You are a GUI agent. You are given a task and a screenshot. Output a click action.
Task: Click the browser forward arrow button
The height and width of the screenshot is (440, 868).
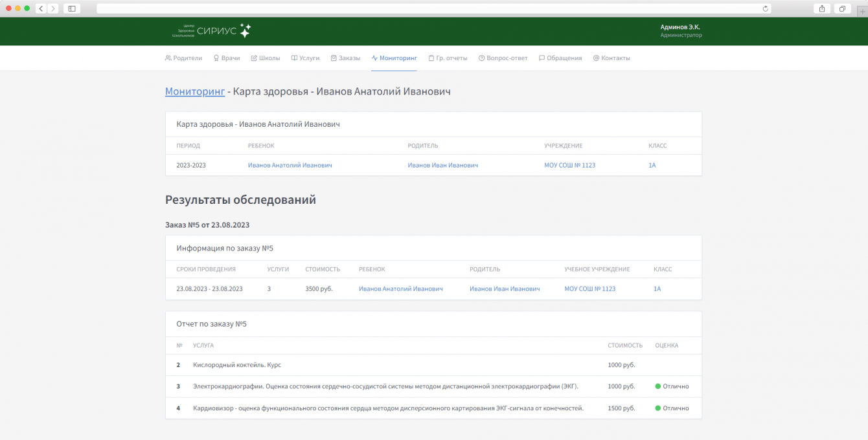(52, 8)
